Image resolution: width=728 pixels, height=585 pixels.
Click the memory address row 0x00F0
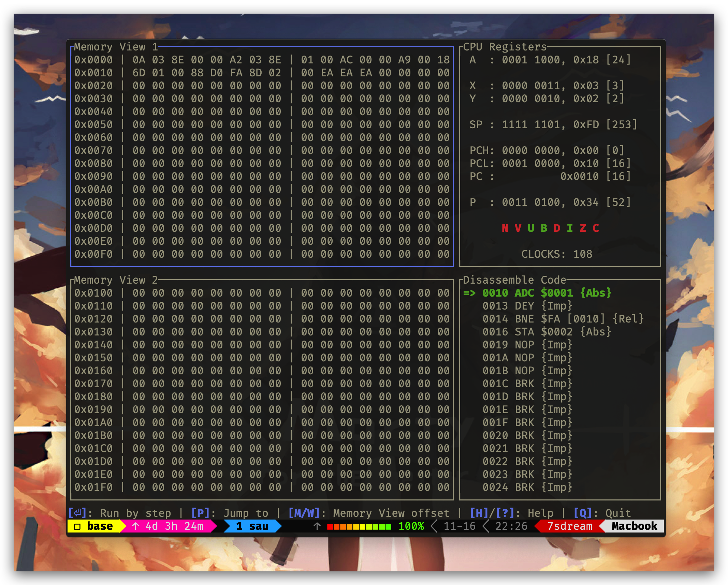click(x=262, y=254)
